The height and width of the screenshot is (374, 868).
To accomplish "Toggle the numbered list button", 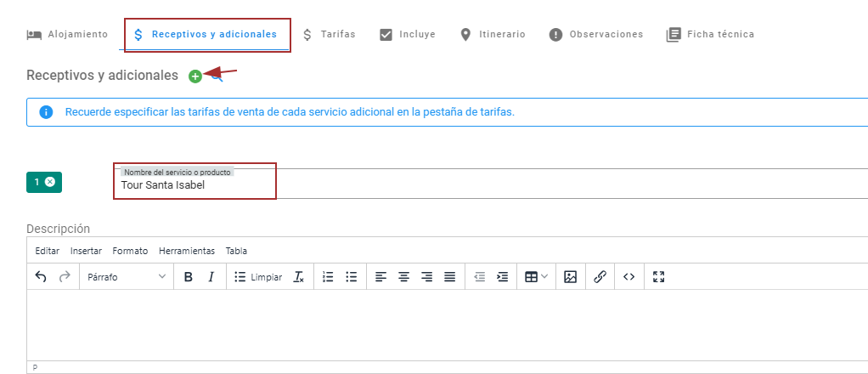I will click(329, 277).
